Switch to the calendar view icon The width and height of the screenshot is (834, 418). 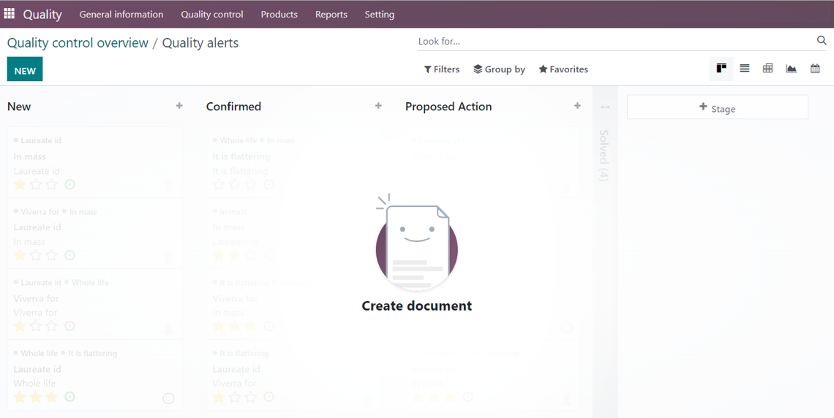[x=815, y=69]
